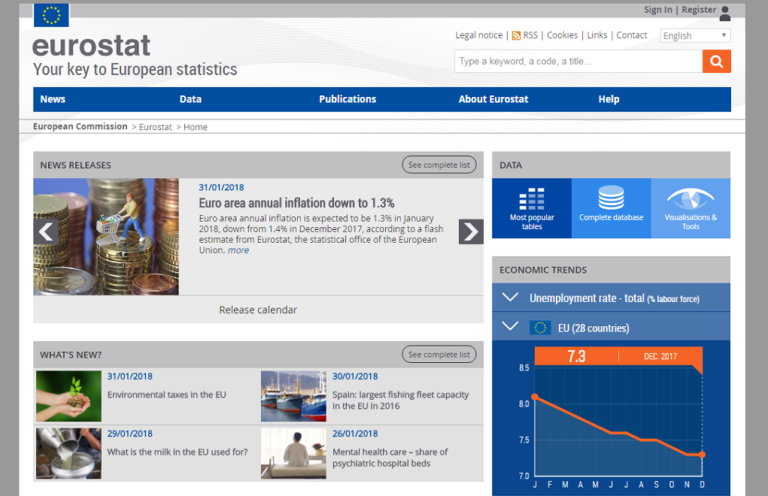The width and height of the screenshot is (768, 496).
Task: Open Visualisations & Tools tile
Action: coord(691,208)
